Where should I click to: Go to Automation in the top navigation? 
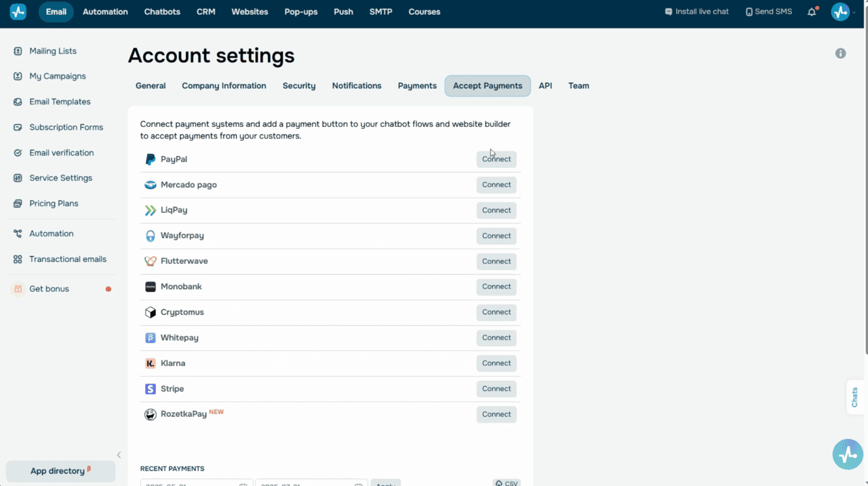click(x=105, y=12)
